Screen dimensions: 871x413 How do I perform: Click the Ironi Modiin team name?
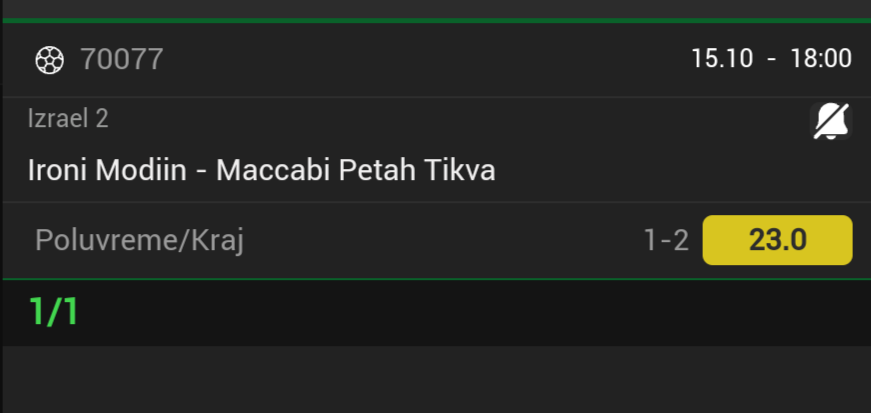tap(107, 170)
